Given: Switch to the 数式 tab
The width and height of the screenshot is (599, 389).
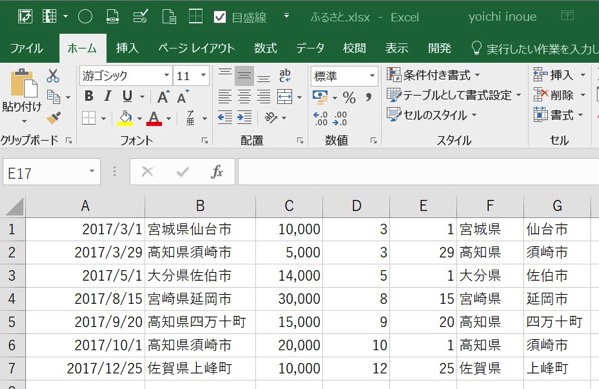Looking at the screenshot, I should (x=266, y=48).
